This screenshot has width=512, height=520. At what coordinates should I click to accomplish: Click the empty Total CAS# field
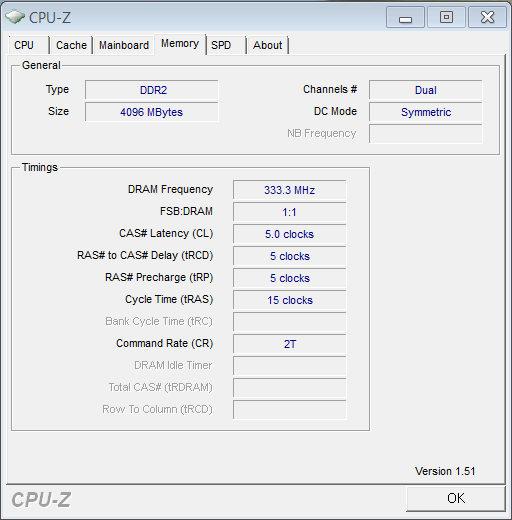pos(290,388)
